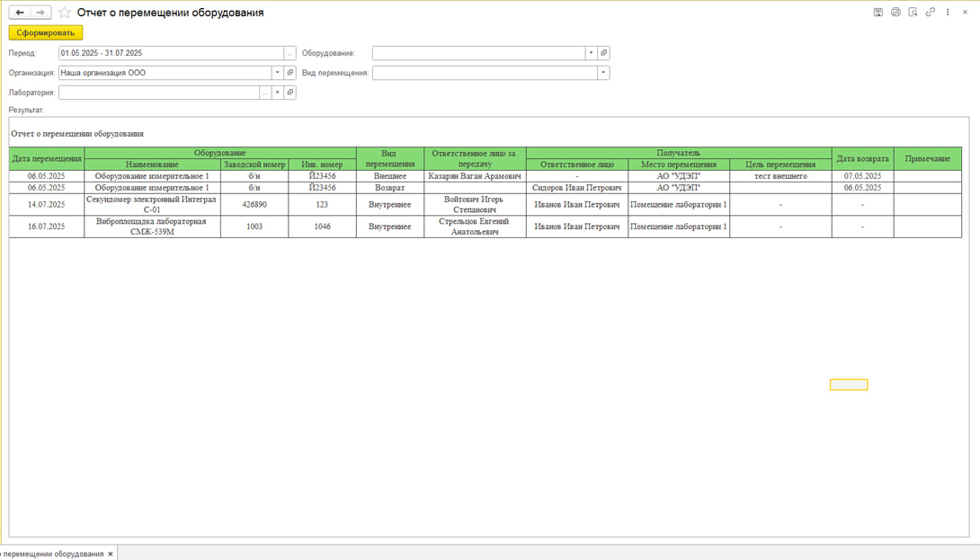Select the Вид перемещения column header
The image size is (980, 560).
[x=390, y=159]
